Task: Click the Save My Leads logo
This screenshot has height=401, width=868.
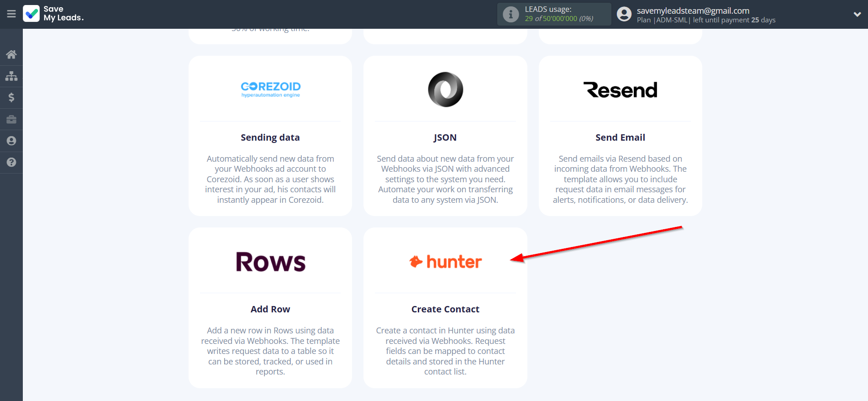Action: (53, 14)
